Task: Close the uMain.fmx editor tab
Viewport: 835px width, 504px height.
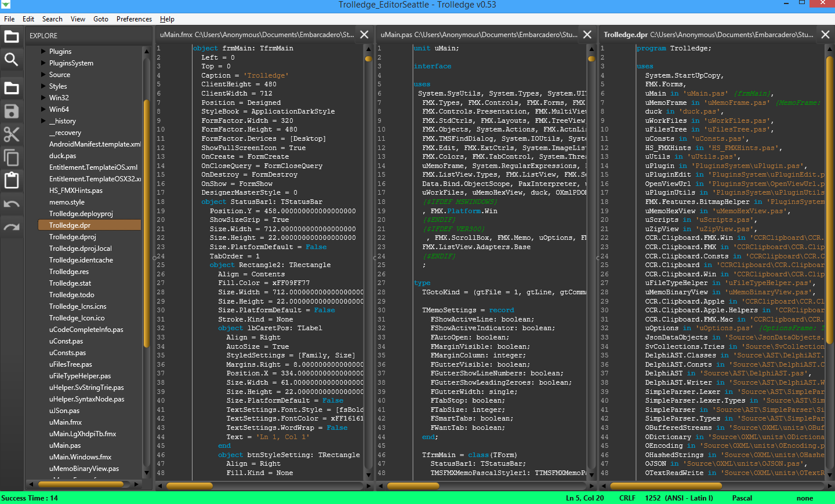Action: [x=364, y=35]
